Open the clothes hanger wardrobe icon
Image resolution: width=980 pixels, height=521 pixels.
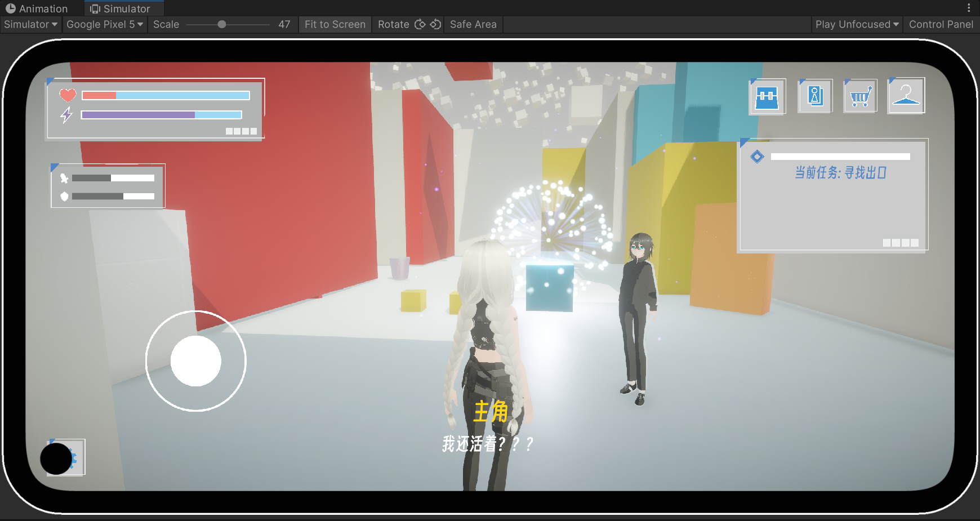906,96
